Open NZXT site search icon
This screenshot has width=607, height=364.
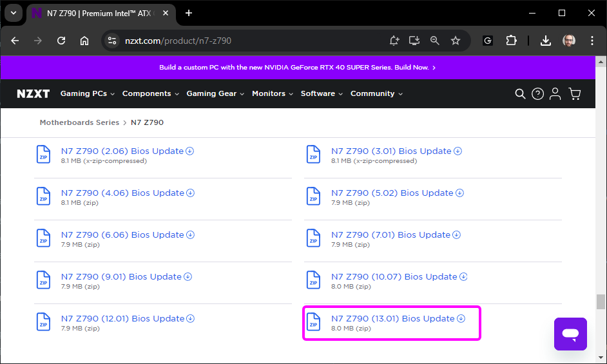[x=520, y=93]
